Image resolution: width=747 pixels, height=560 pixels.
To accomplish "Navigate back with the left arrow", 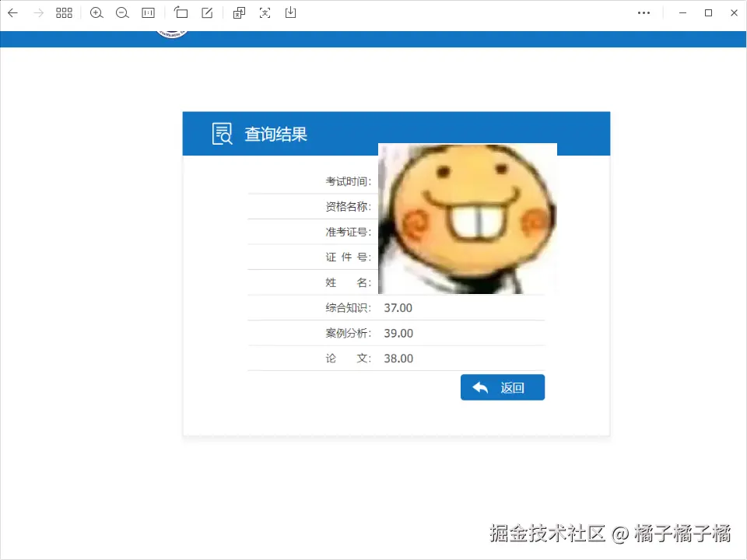I will 12,12.
